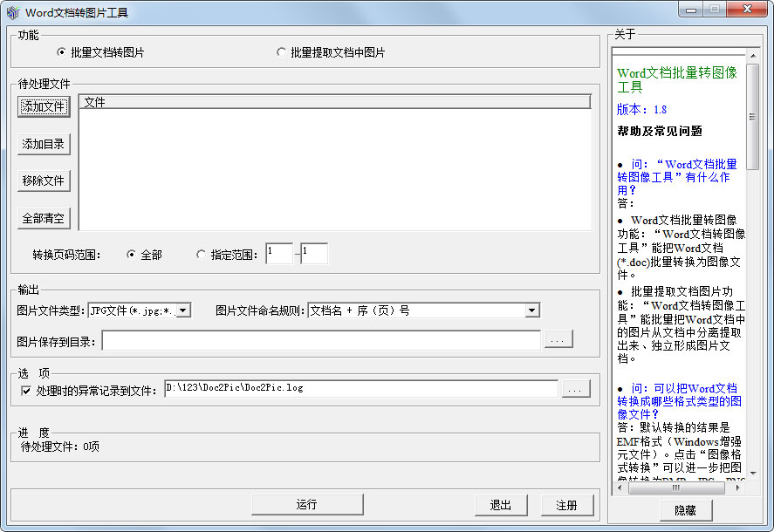The image size is (774, 532).
Task: Select 批量提取文档中图片 radio option
Action: (x=331, y=52)
